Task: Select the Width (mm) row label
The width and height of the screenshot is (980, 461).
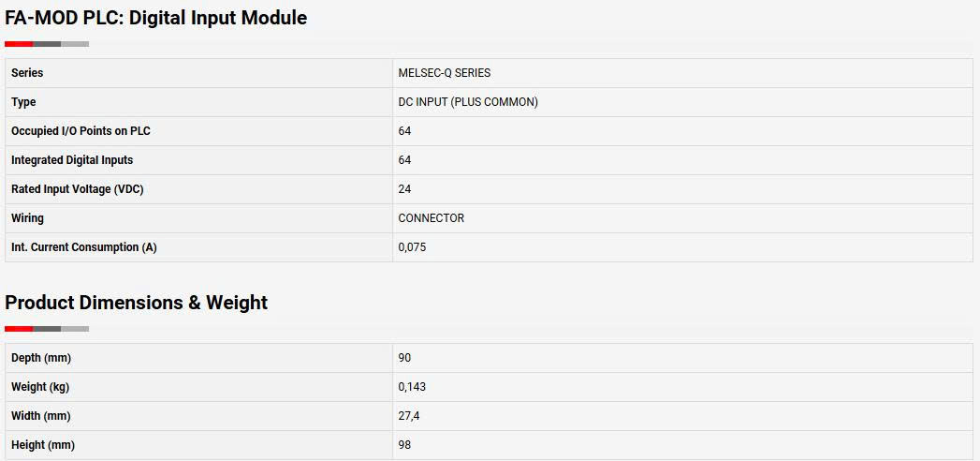Action: point(40,416)
